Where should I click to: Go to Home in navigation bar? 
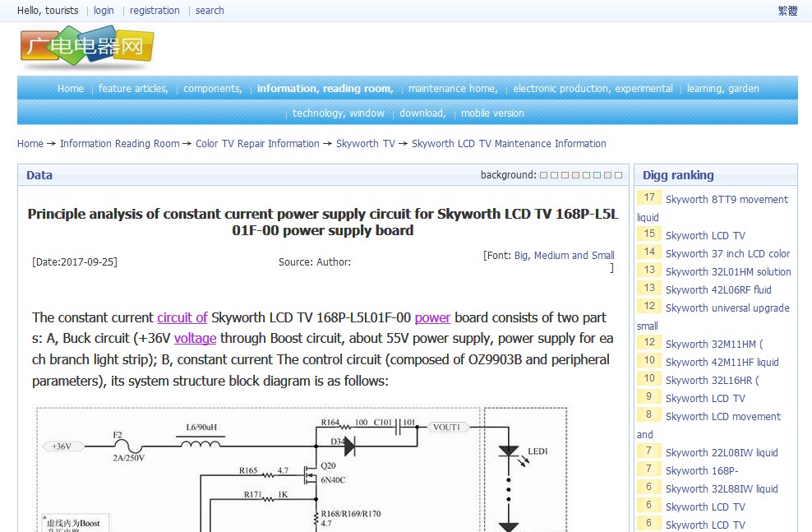[x=71, y=89]
